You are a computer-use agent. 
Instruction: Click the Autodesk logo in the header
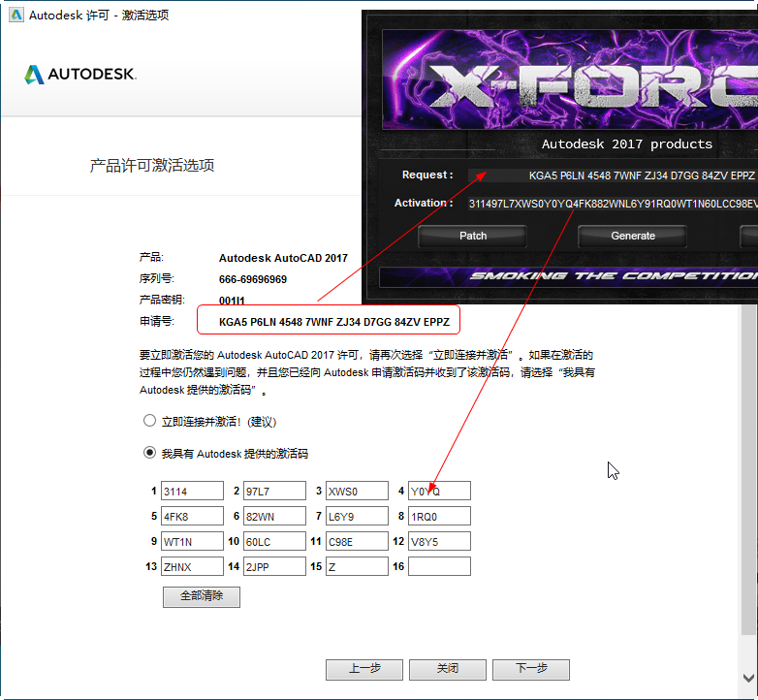80,75
